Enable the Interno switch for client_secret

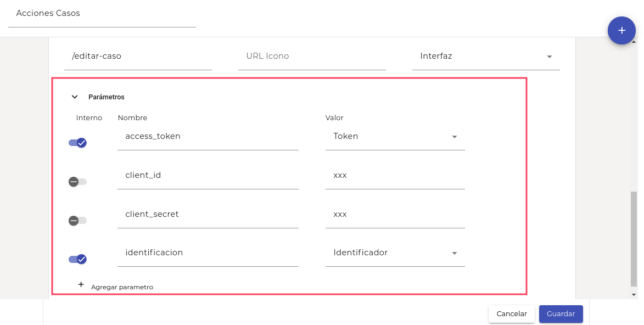pyautogui.click(x=77, y=221)
